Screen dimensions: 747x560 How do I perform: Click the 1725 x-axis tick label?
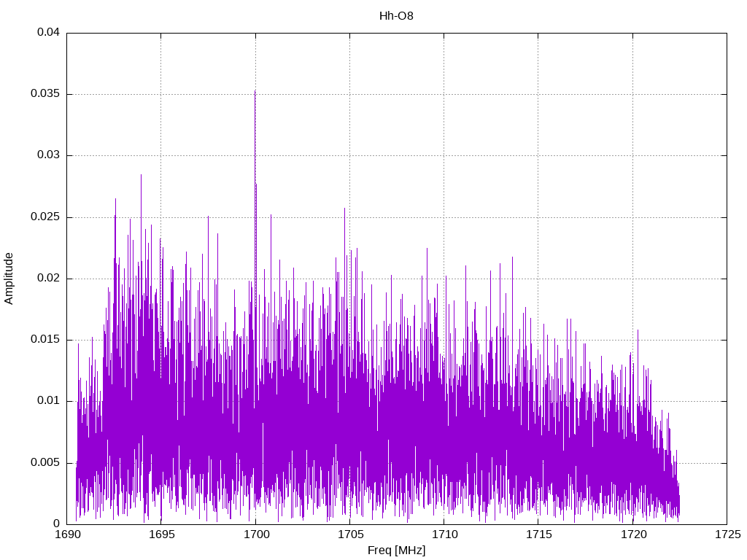(727, 534)
